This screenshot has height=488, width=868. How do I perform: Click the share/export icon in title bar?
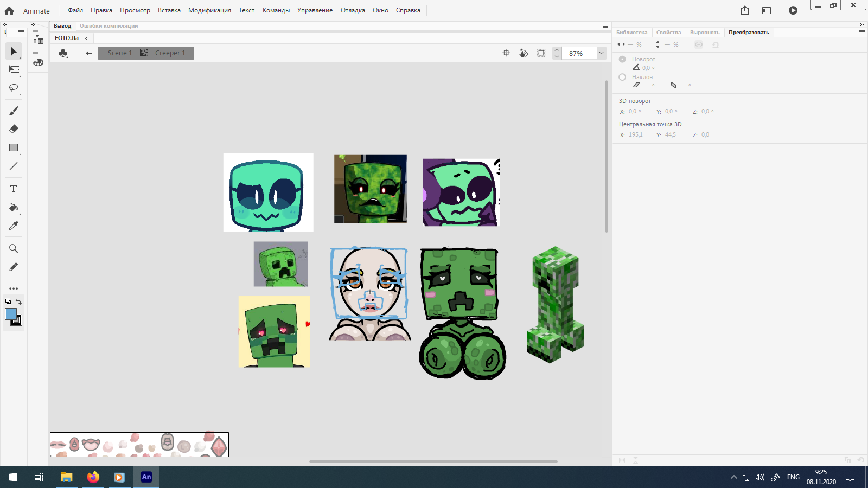(x=745, y=10)
